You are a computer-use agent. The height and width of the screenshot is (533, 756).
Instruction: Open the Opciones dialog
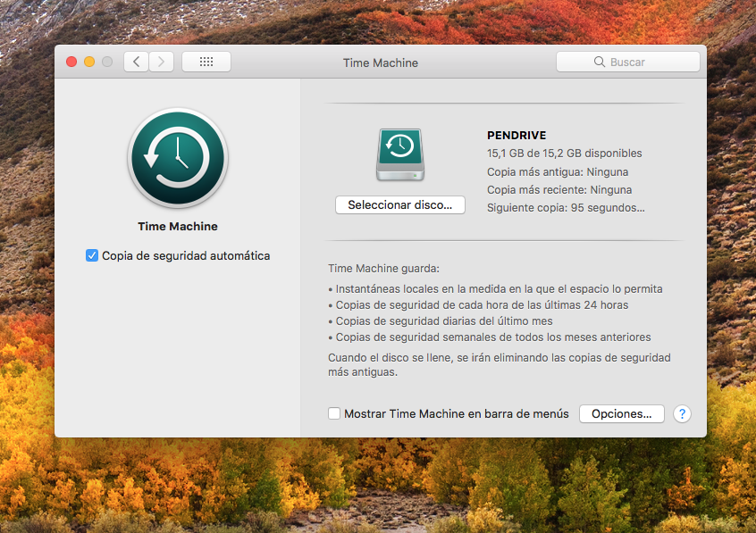click(622, 413)
